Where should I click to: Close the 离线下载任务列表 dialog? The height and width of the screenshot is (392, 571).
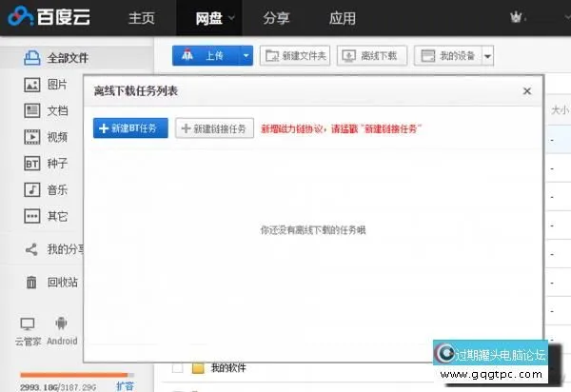point(527,91)
